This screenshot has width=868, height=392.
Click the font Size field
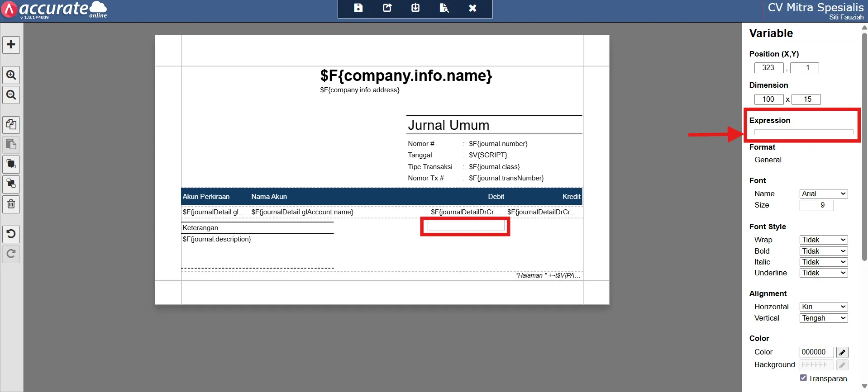tap(816, 205)
